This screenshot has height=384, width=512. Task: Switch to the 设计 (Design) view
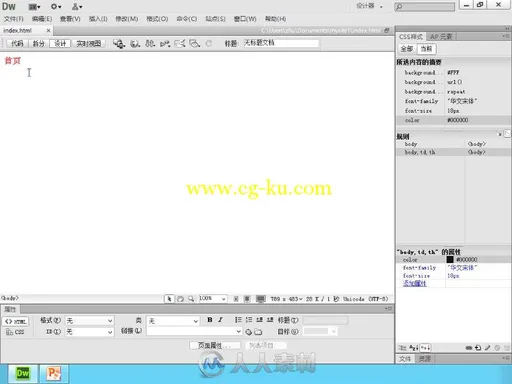60,43
